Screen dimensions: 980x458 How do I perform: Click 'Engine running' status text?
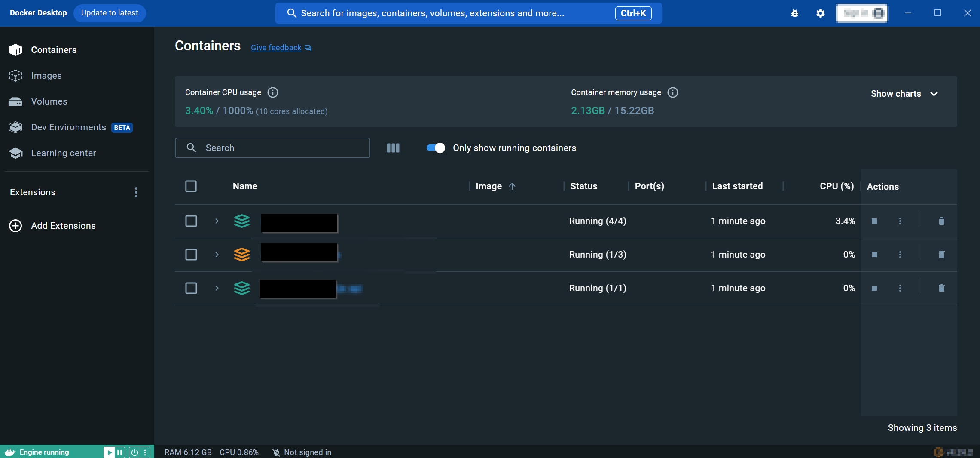pos(44,452)
